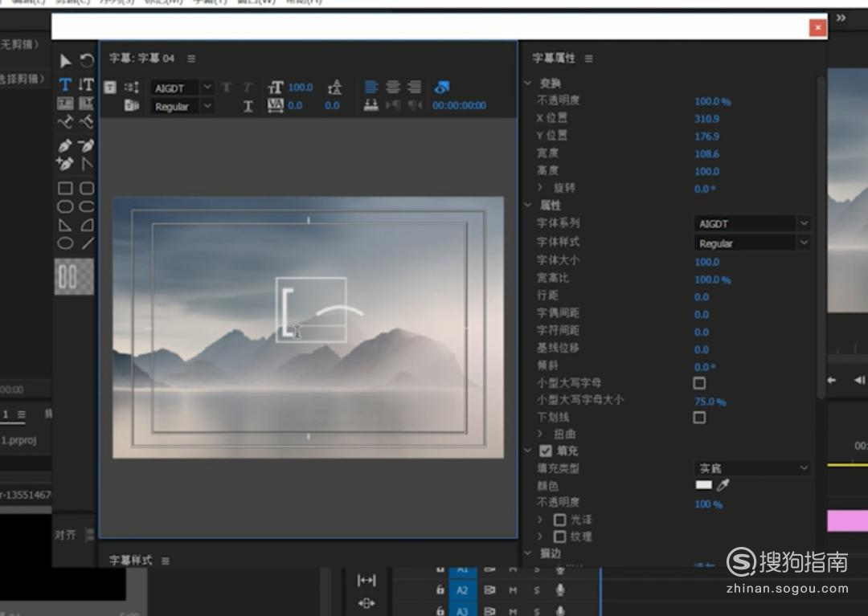Select the Delete Anchor Point tool
The height and width of the screenshot is (616, 868).
86,145
